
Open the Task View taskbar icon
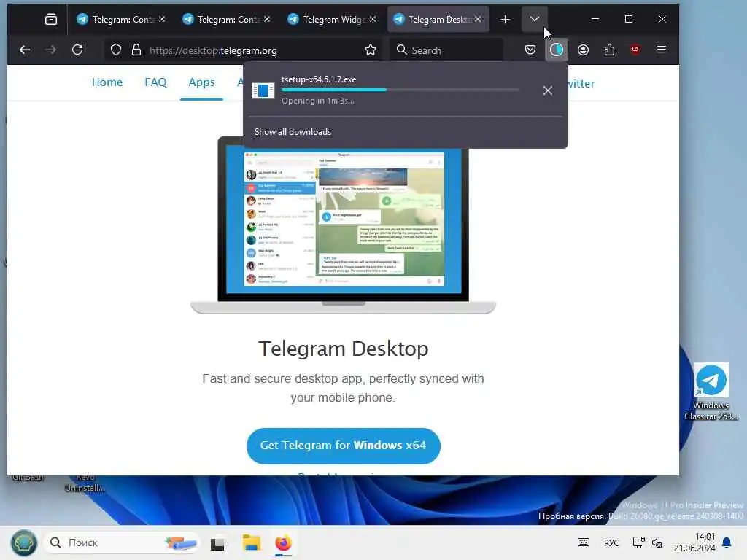point(217,543)
